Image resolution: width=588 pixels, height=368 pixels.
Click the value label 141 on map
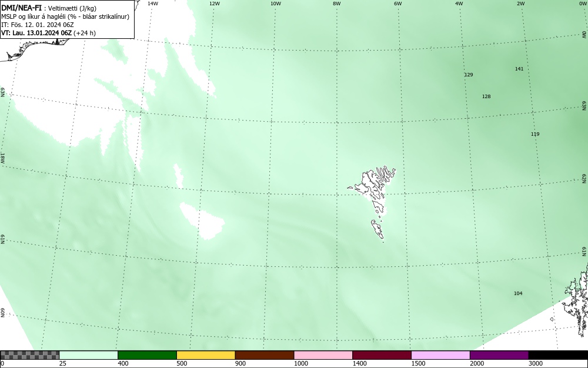[x=519, y=69]
